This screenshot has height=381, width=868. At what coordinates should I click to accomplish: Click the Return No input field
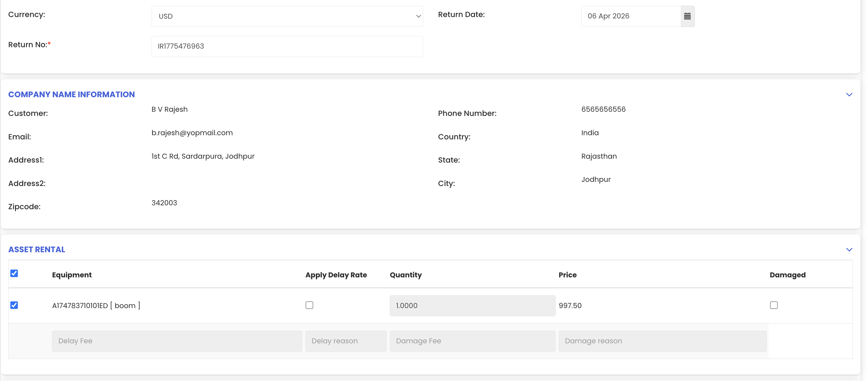pos(287,46)
